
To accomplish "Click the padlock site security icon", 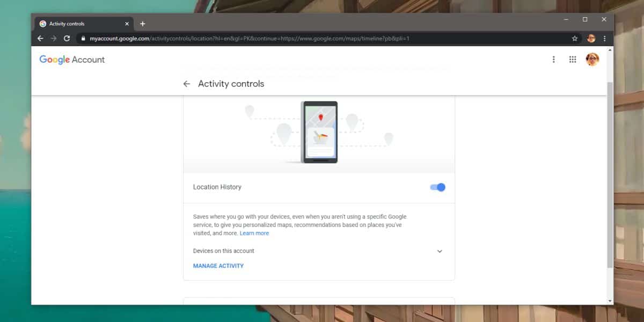I will 83,39.
